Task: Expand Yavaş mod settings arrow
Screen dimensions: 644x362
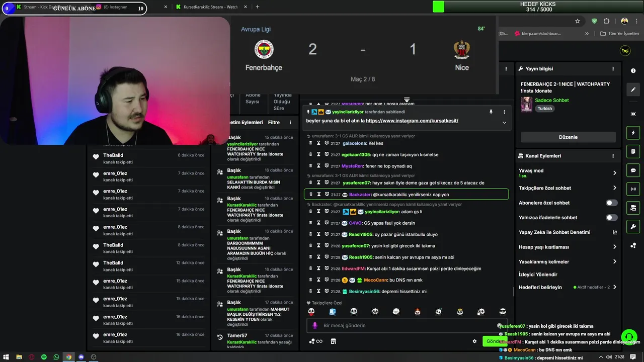Action: (x=614, y=173)
